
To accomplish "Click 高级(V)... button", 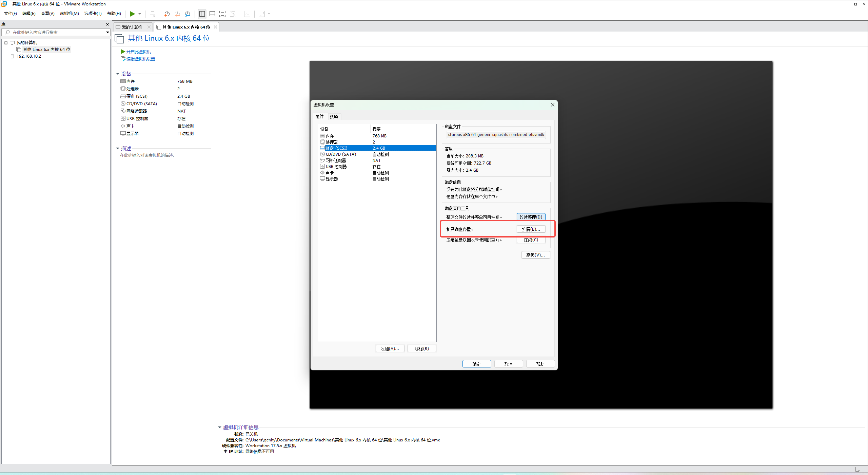I will (x=535, y=255).
